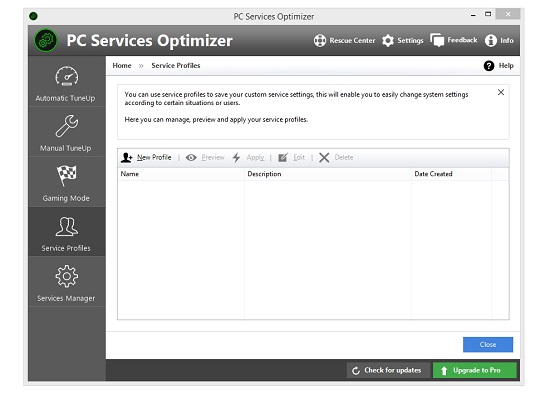The width and height of the screenshot is (550, 393).
Task: Select the Services Manager sidebar label
Action: pos(66,299)
